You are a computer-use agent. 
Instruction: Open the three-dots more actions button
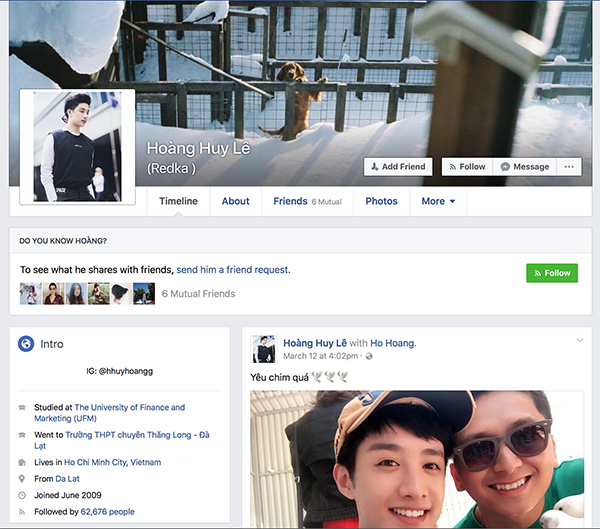pos(569,167)
